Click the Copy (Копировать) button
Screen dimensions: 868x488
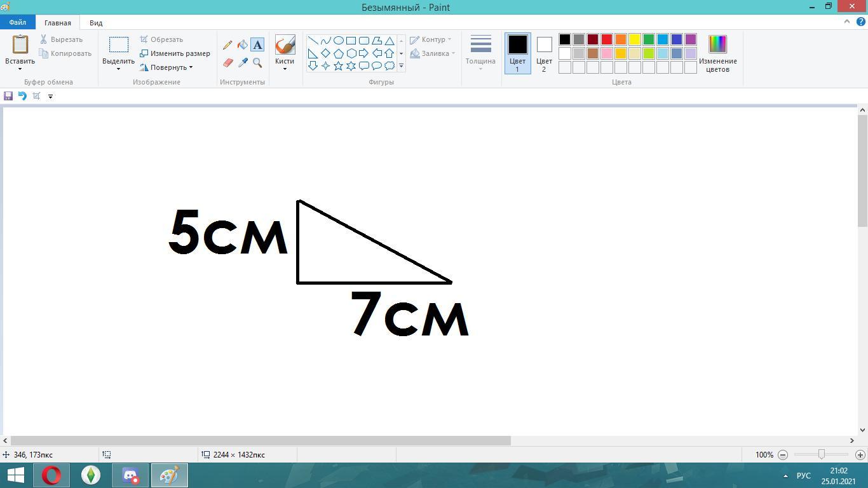point(65,53)
